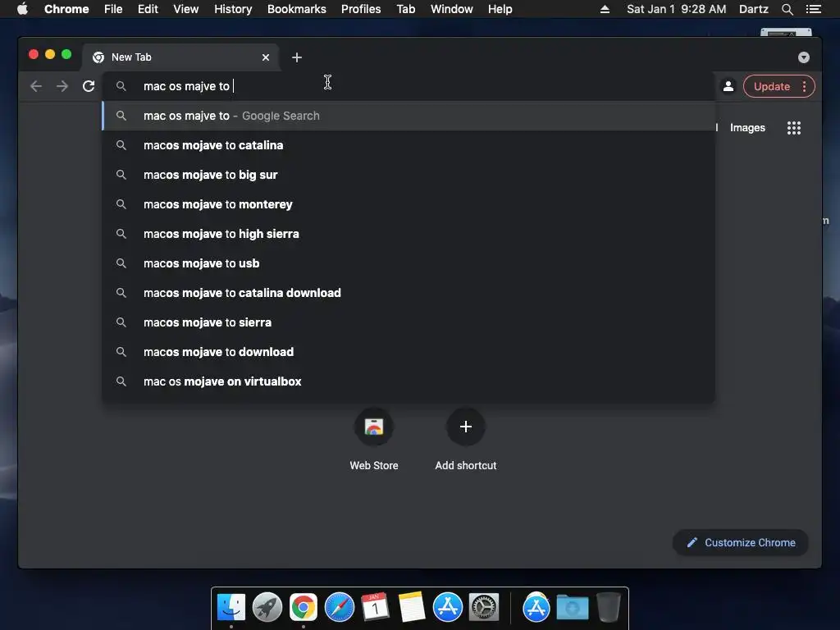Open App Store icon beside Notes in Dock
The image size is (840, 630).
(448, 608)
